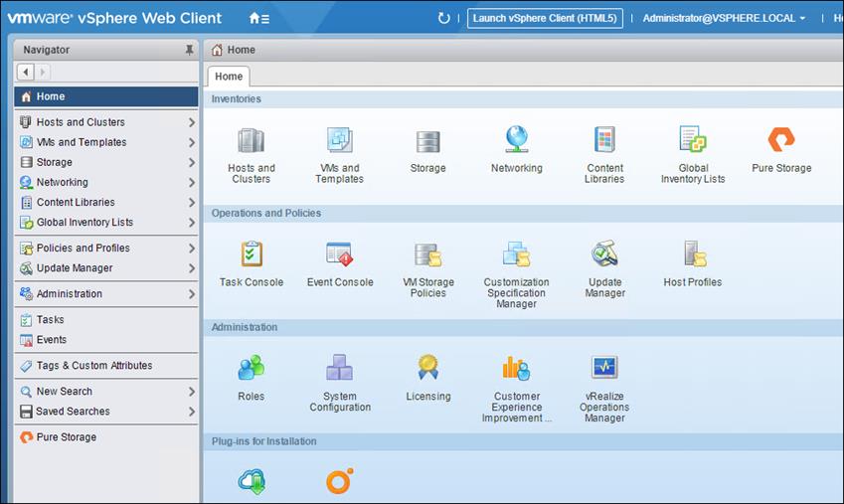Expand Networking chevron in Navigator
This screenshot has height=504, width=844.
point(192,183)
